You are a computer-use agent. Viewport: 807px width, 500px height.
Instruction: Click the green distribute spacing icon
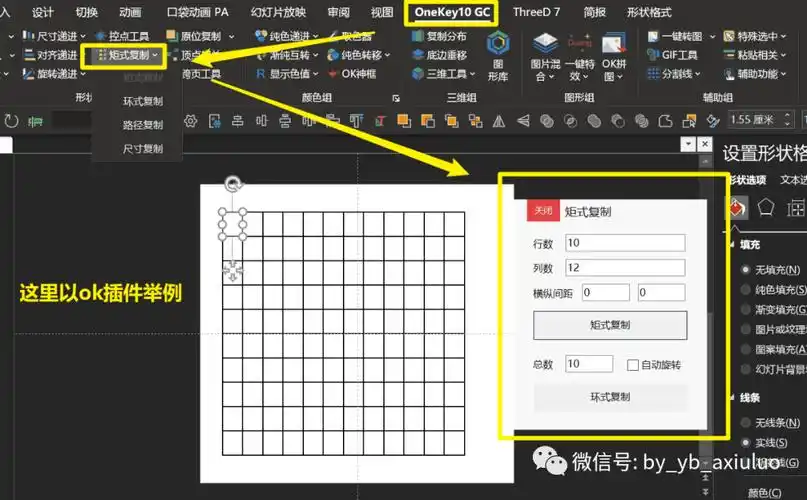(35, 122)
